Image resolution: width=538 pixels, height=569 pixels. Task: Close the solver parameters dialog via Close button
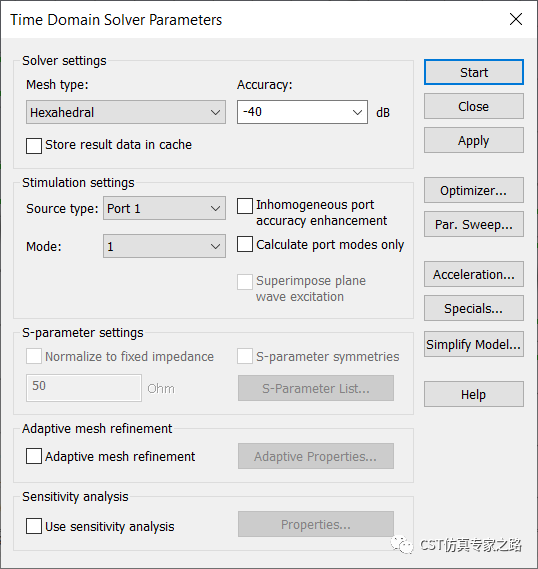click(x=473, y=106)
